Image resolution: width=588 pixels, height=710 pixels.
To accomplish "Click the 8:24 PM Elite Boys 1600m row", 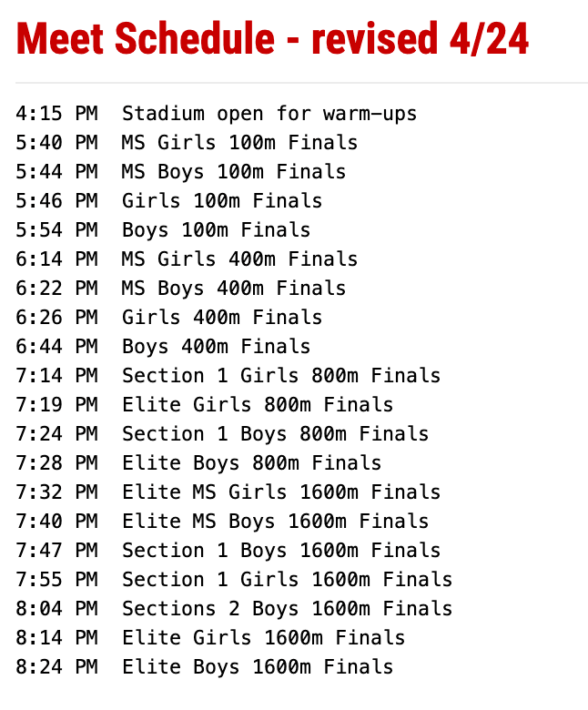I will [x=204, y=667].
